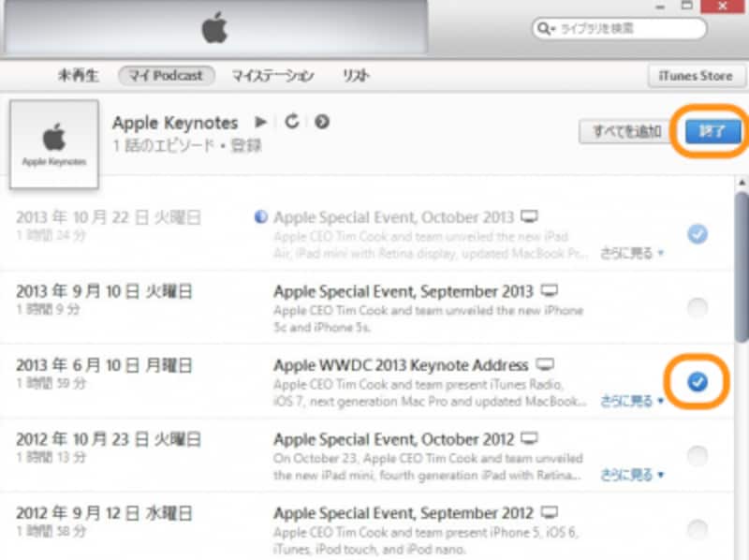Play the Apple Keynotes podcast
Screen dimensions: 749x560
click(261, 123)
